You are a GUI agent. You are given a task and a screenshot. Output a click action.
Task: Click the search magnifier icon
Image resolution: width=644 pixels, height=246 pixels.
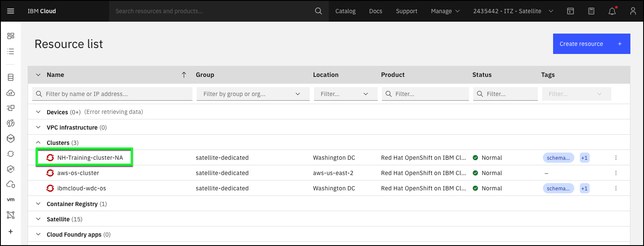click(318, 11)
